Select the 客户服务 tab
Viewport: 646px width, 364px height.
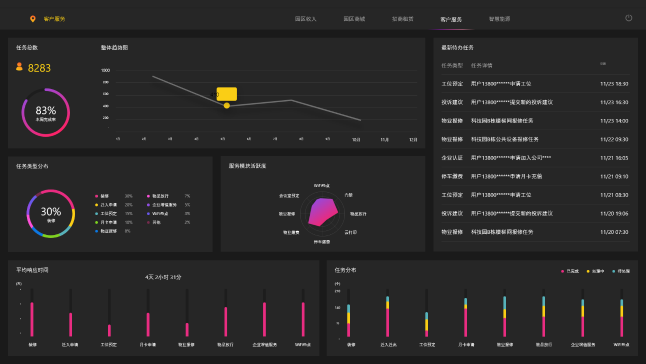coord(451,19)
